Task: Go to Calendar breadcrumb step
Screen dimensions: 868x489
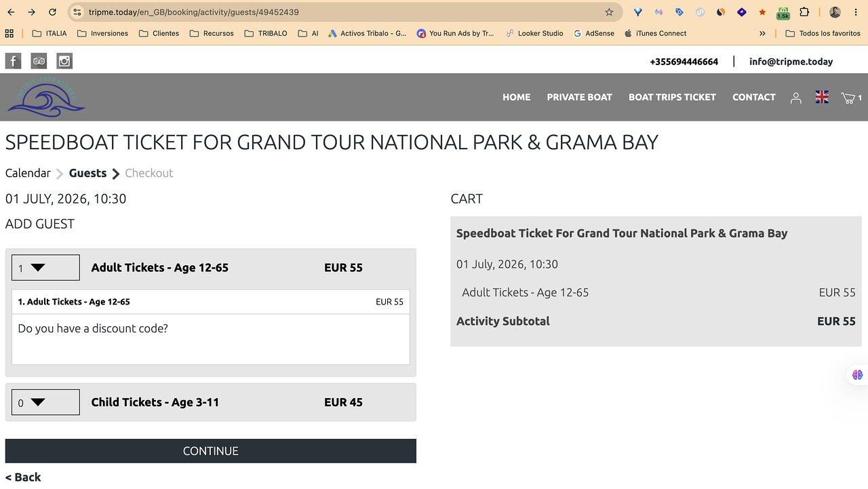Action: (x=28, y=173)
